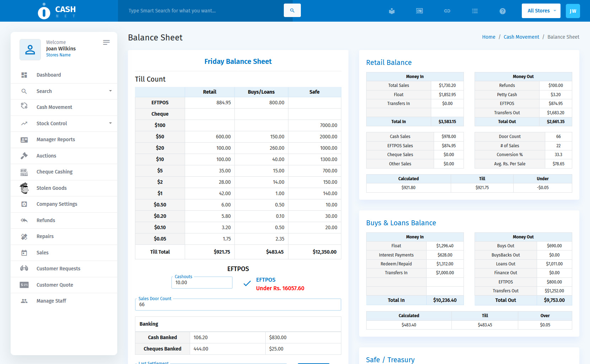Expand the Search sidebar menu arrow
This screenshot has width=590, height=364.
pos(110,91)
